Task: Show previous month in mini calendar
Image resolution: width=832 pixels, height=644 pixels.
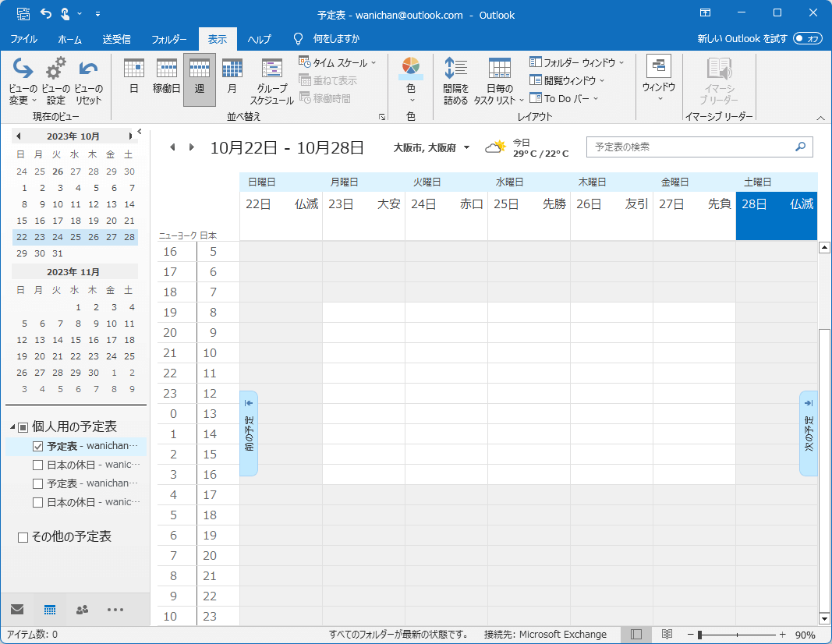Action: (x=19, y=136)
